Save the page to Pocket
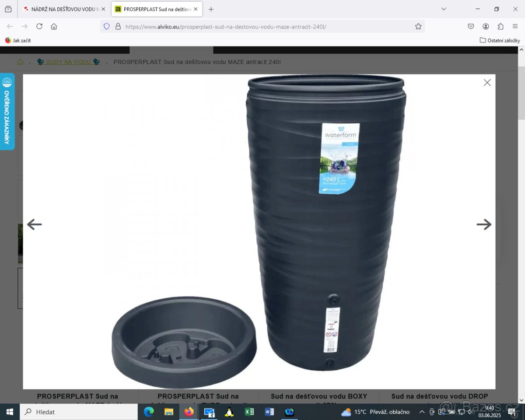Viewport: 525px width, 420px height. (x=471, y=26)
